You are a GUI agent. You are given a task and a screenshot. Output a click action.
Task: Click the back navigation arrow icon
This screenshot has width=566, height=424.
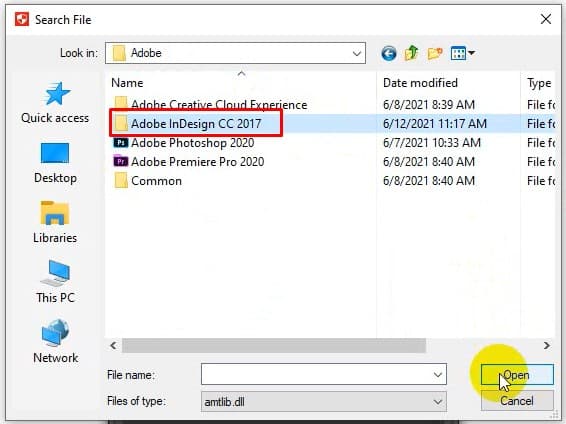tap(389, 54)
